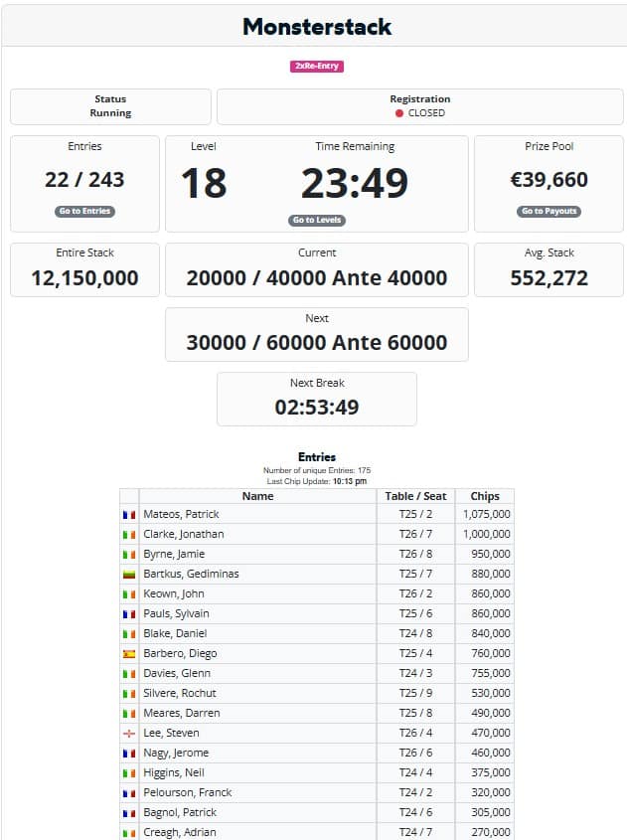Click the French flag beside Mateos, Patrick
This screenshot has height=840, width=627.
click(128, 515)
